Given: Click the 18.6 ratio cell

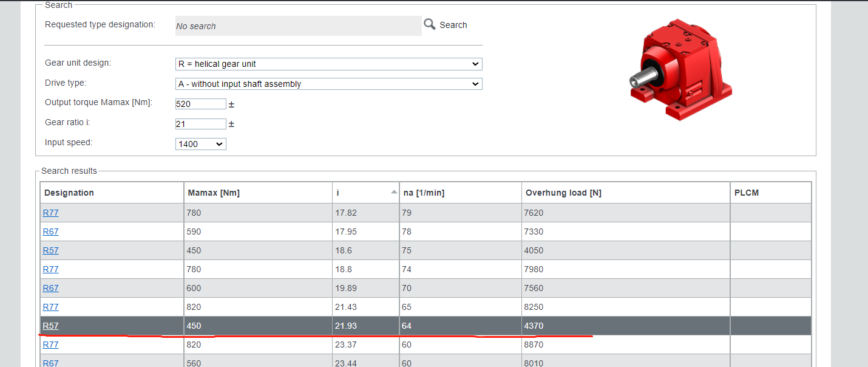Looking at the screenshot, I should tap(365, 250).
